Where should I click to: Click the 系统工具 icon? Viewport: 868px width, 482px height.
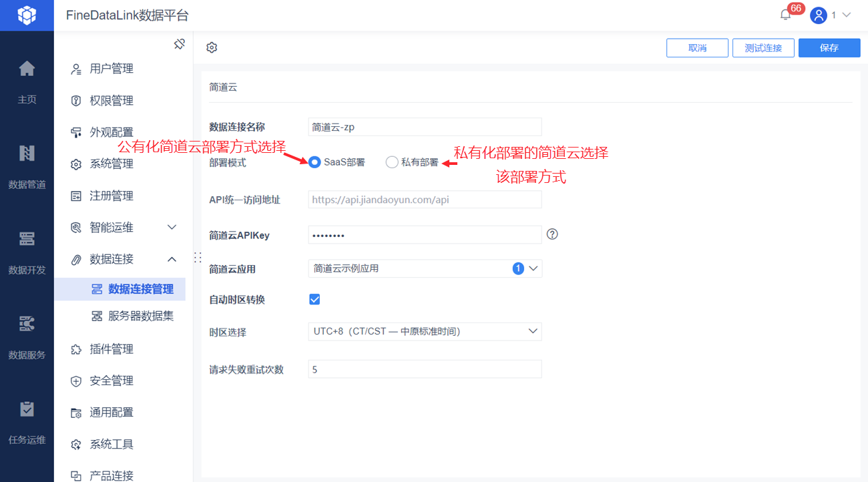pyautogui.click(x=76, y=444)
